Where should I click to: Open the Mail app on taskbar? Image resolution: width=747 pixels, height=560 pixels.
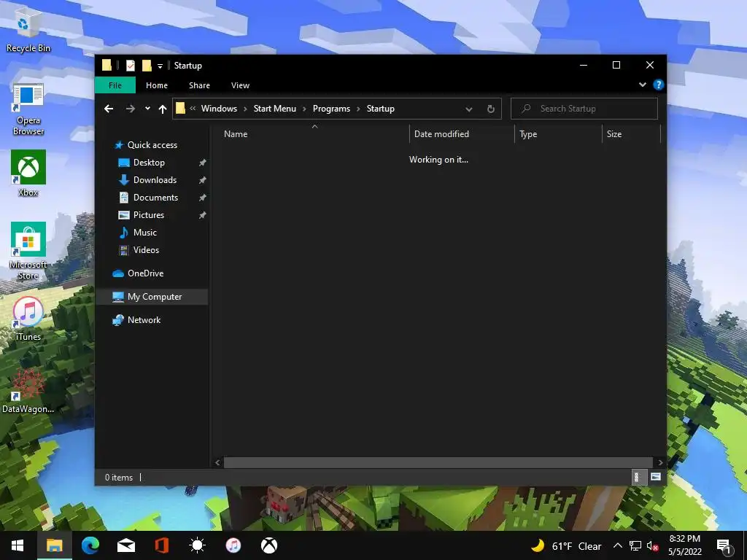click(125, 545)
